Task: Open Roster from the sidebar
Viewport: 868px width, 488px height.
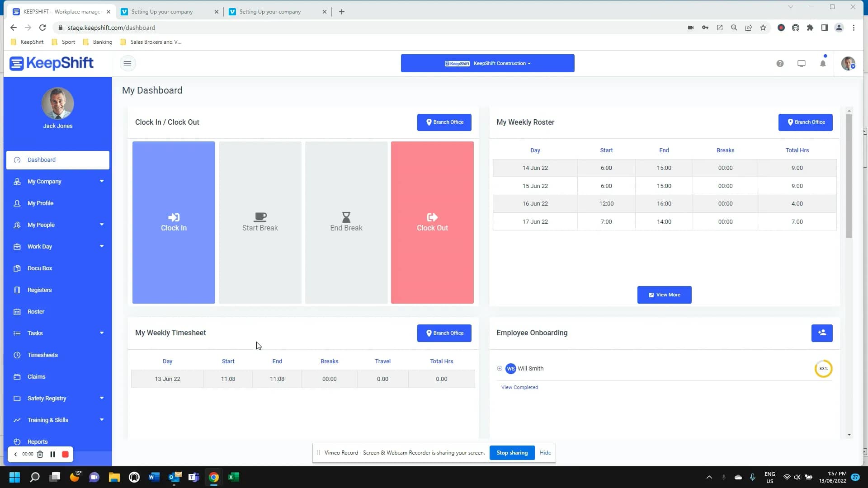Action: pos(35,311)
